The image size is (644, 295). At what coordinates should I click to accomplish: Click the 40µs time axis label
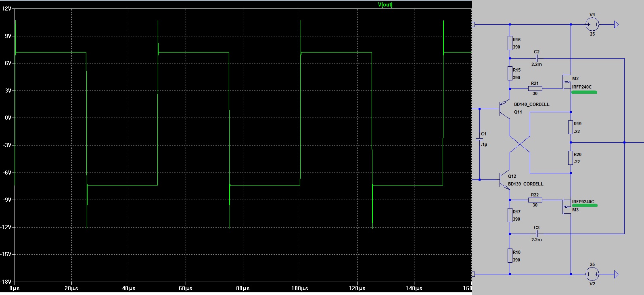point(129,288)
